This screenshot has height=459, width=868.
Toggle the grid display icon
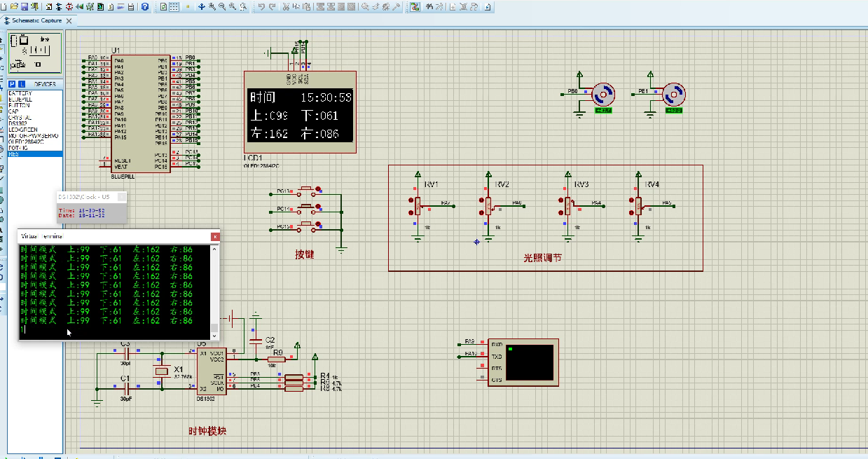tap(174, 6)
